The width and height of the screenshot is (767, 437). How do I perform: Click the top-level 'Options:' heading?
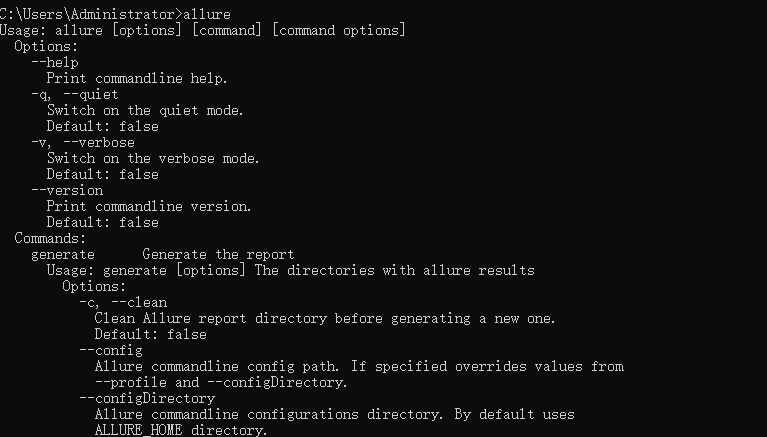point(46,46)
